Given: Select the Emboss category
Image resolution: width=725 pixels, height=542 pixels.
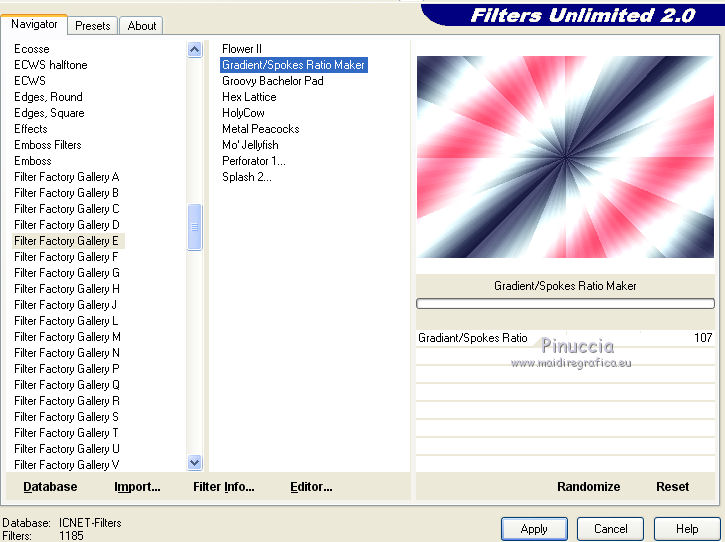Looking at the screenshot, I should coord(32,161).
